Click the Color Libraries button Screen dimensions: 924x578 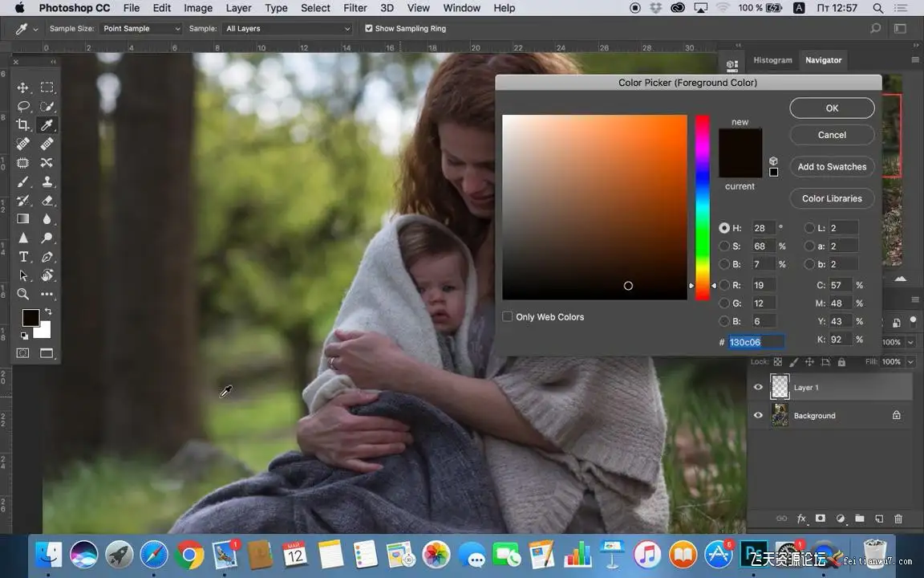[832, 198]
